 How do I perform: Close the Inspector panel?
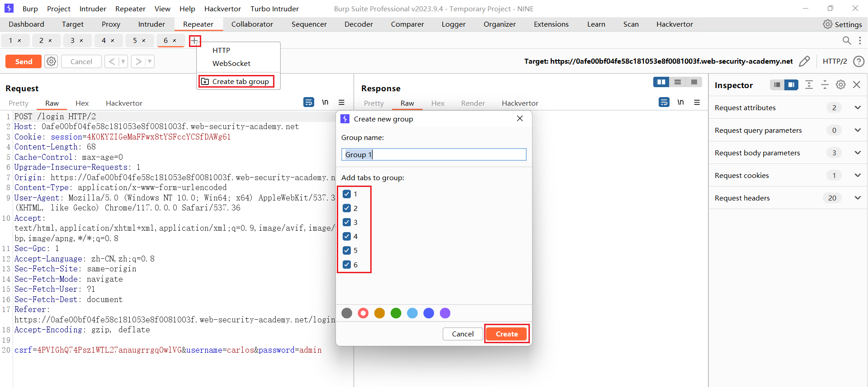[x=856, y=85]
